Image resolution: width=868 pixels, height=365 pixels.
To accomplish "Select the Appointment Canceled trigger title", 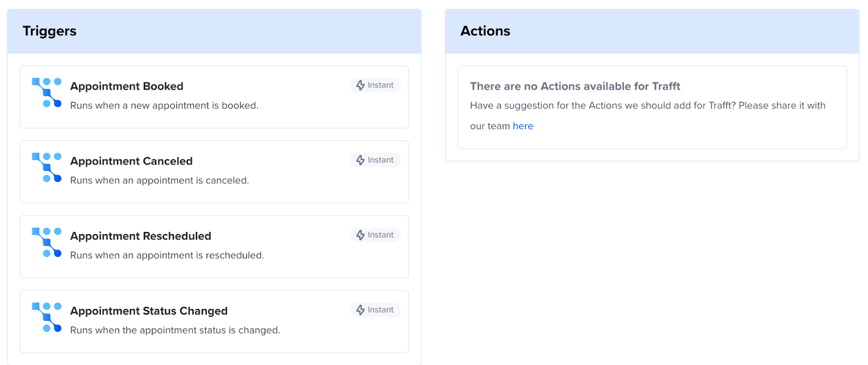I will (x=131, y=161).
